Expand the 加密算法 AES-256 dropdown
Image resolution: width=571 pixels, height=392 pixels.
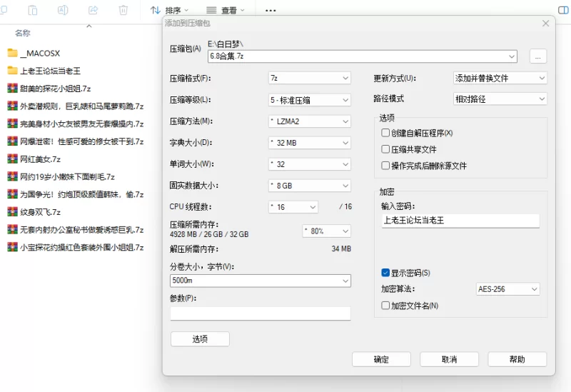click(x=507, y=289)
